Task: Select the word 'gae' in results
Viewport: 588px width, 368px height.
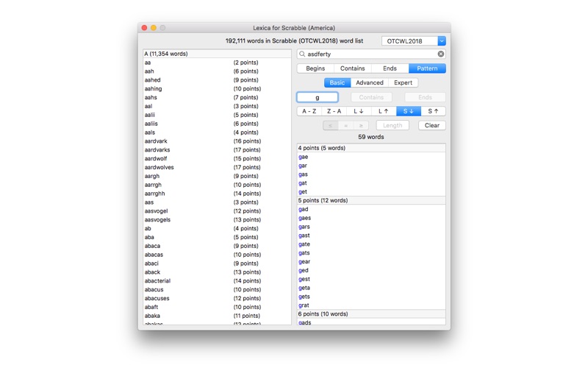Action: point(303,157)
